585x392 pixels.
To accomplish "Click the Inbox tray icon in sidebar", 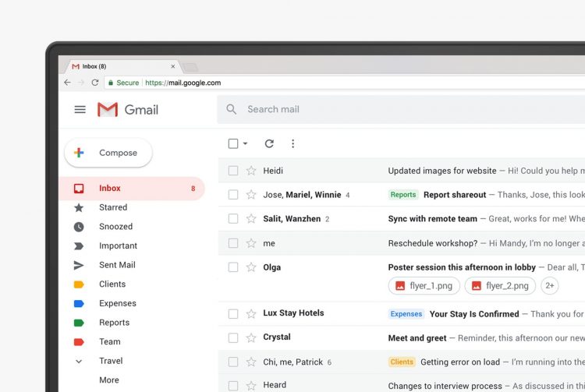I will (x=79, y=188).
